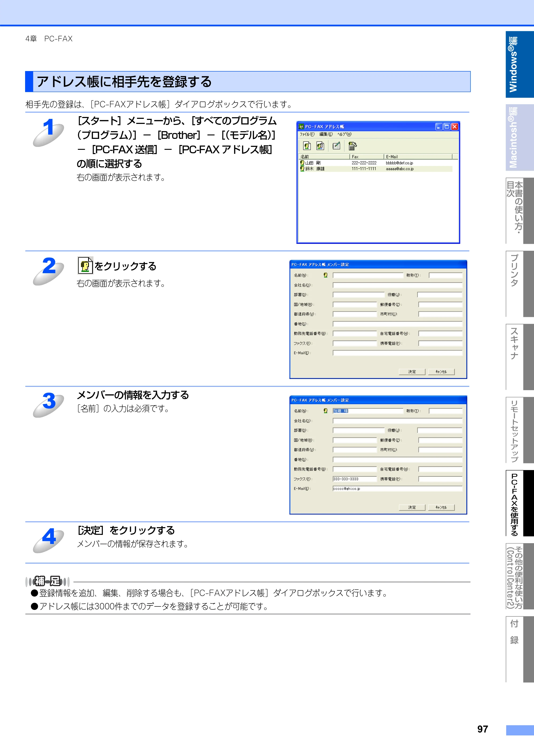Click the Fax column header
Screen dimensions: 534x756
click(x=367, y=157)
